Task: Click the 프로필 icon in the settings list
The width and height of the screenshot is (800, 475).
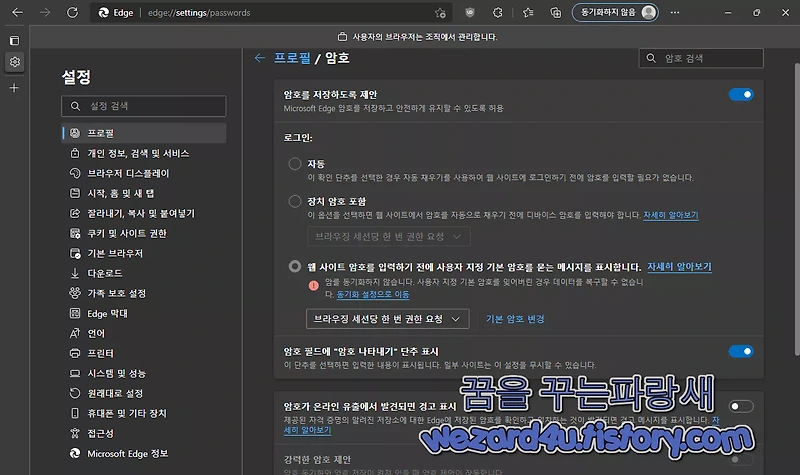Action: [75, 133]
